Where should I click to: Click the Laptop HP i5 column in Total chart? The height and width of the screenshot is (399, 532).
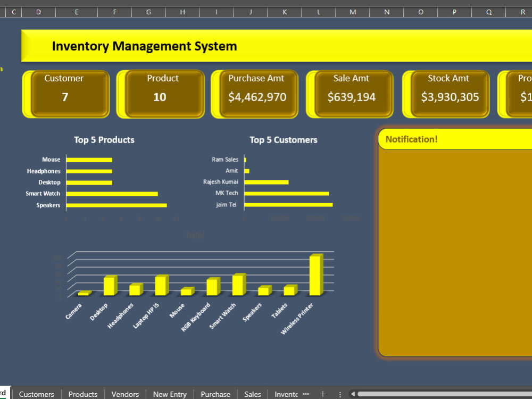click(162, 285)
